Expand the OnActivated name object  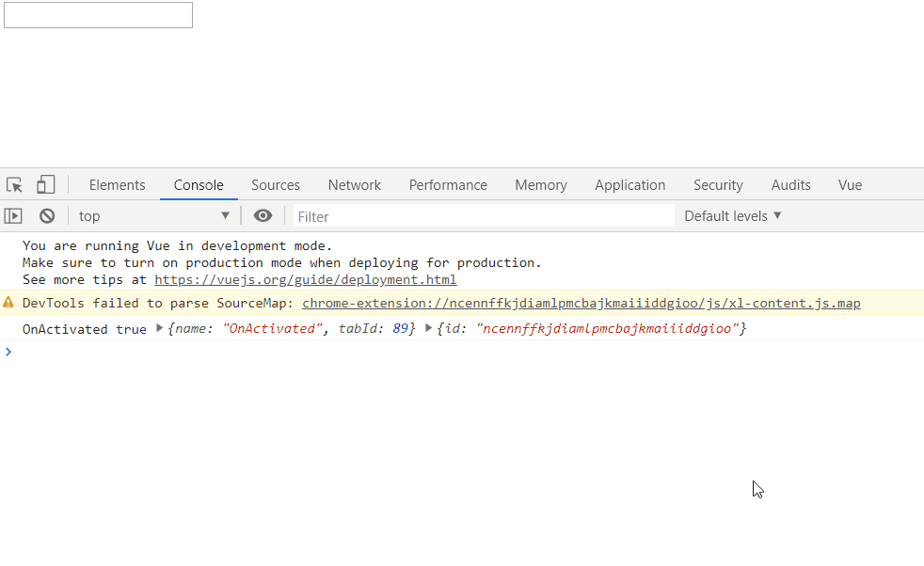pyautogui.click(x=160, y=328)
